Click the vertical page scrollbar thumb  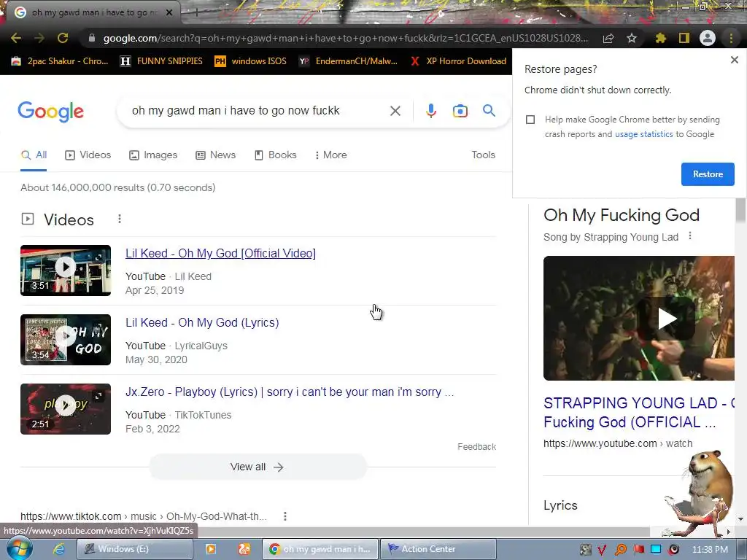point(740,209)
